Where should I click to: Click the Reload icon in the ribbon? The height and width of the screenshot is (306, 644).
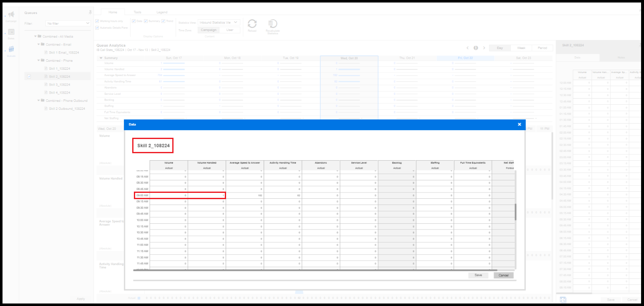tap(252, 24)
